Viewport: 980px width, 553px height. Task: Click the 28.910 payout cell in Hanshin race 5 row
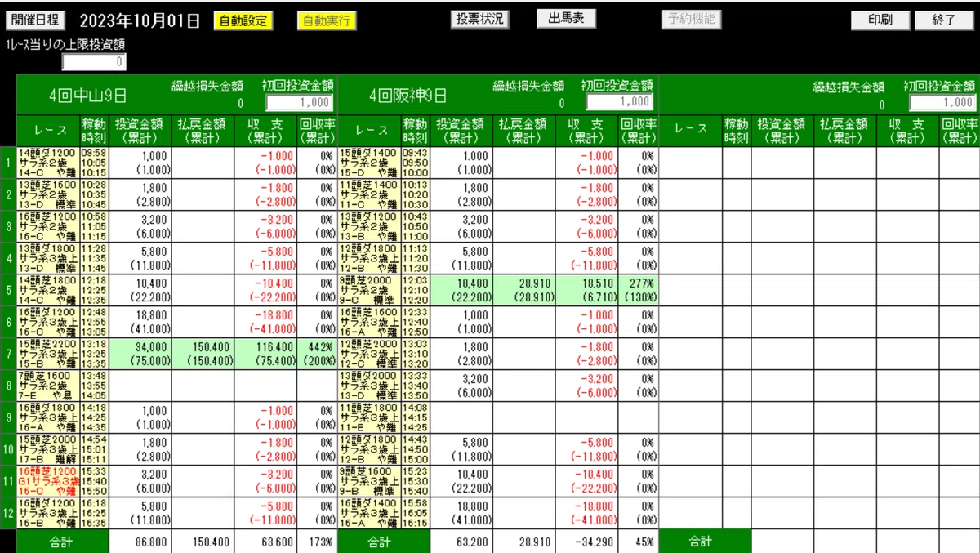pyautogui.click(x=525, y=290)
